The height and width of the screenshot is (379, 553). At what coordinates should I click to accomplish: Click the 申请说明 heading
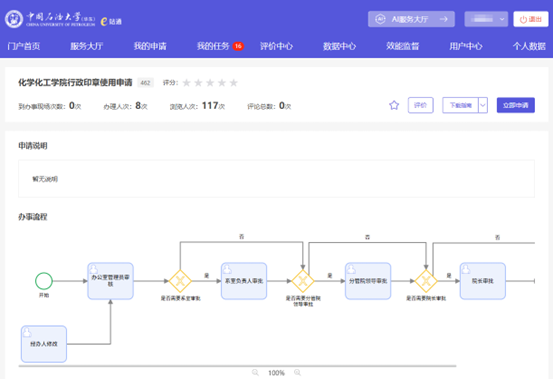(33, 146)
